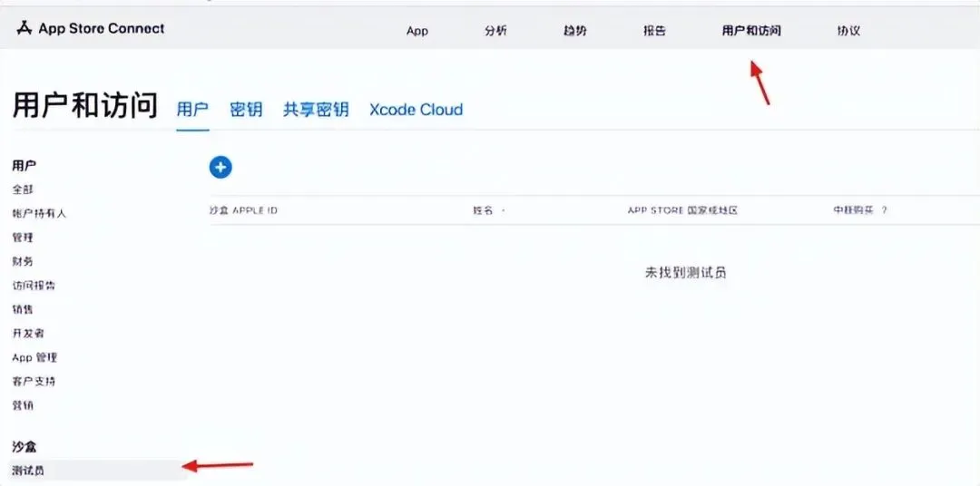Viewport: 980px width, 486px height.
Task: Click the 未找到测试员 empty message
Action: (x=686, y=273)
